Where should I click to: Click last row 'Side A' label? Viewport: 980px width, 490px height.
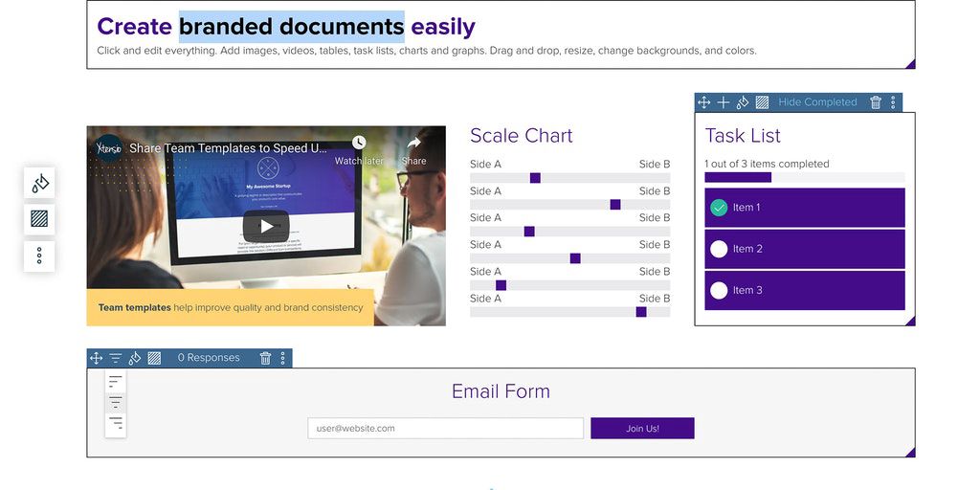(x=485, y=299)
